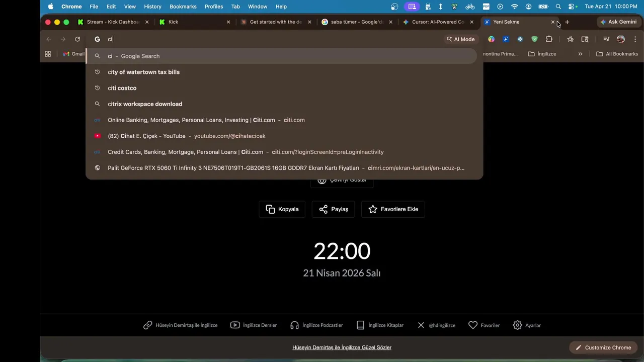Expand hidden bookmarks with double chevron
This screenshot has width=644, height=362.
click(x=580, y=54)
